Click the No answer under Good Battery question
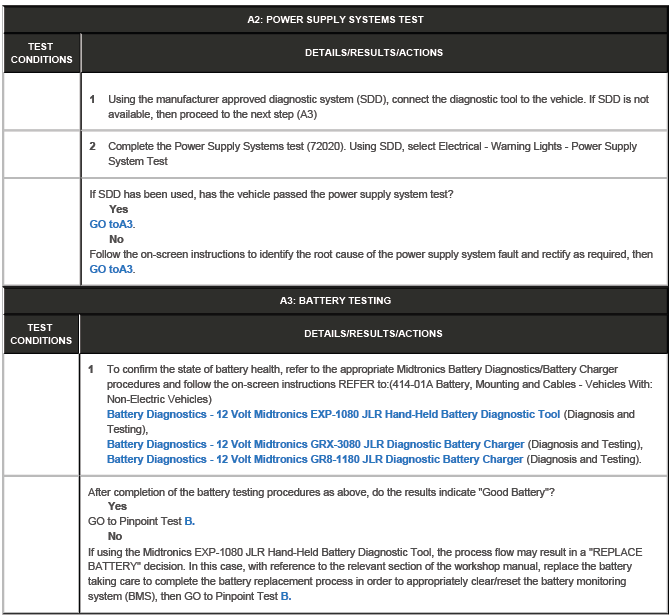Screen dimensions: 671x615 [116, 536]
